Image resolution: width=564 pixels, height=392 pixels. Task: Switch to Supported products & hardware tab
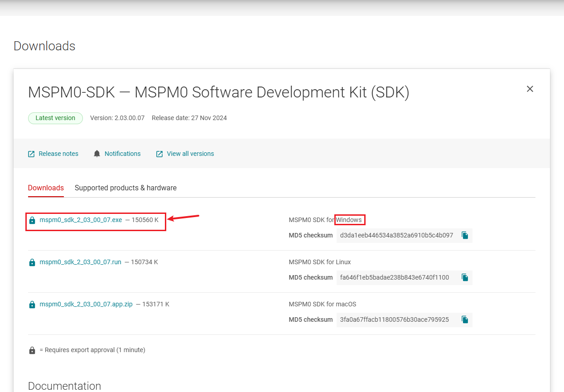point(125,188)
